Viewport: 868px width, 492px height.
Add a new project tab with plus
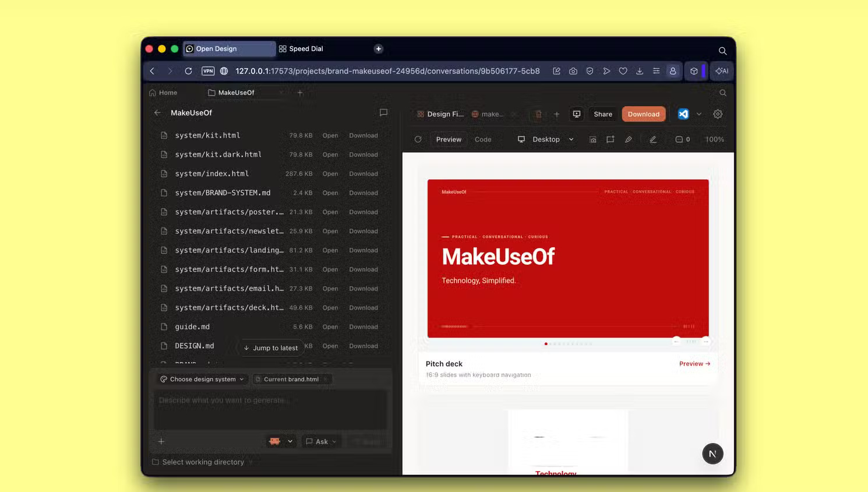click(x=300, y=93)
